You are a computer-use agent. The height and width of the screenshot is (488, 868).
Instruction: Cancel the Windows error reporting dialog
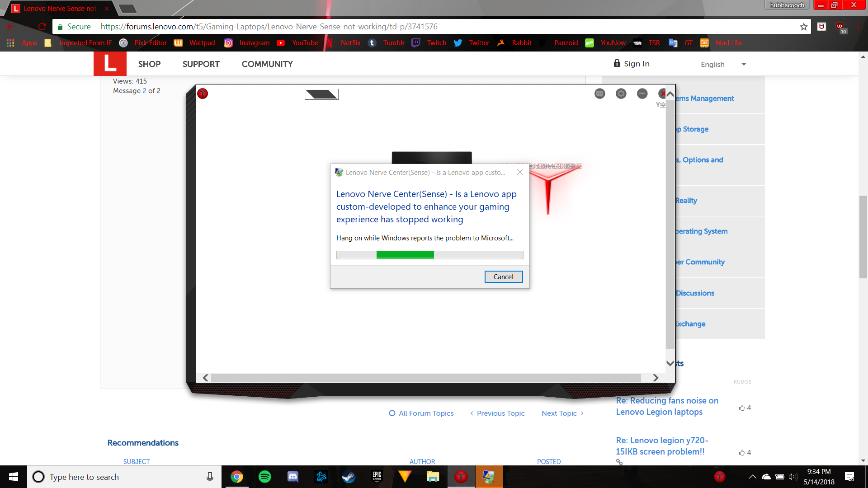point(503,277)
